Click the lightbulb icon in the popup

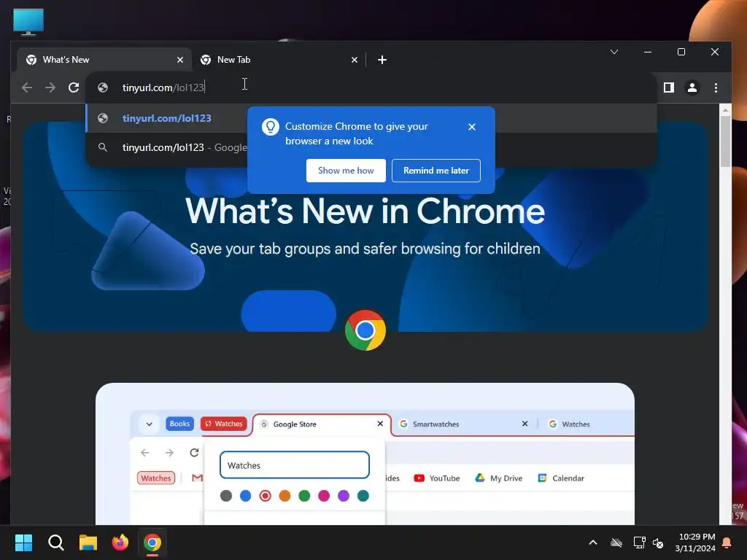[270, 127]
